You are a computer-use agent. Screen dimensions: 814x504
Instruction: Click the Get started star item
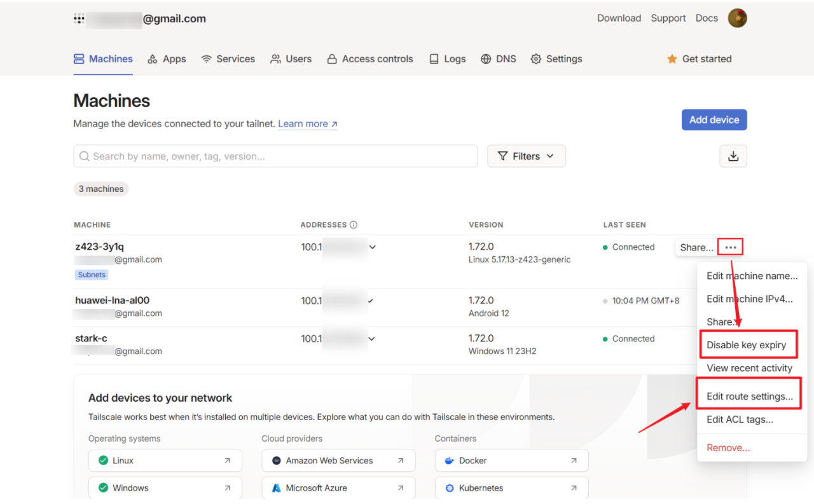[699, 59]
